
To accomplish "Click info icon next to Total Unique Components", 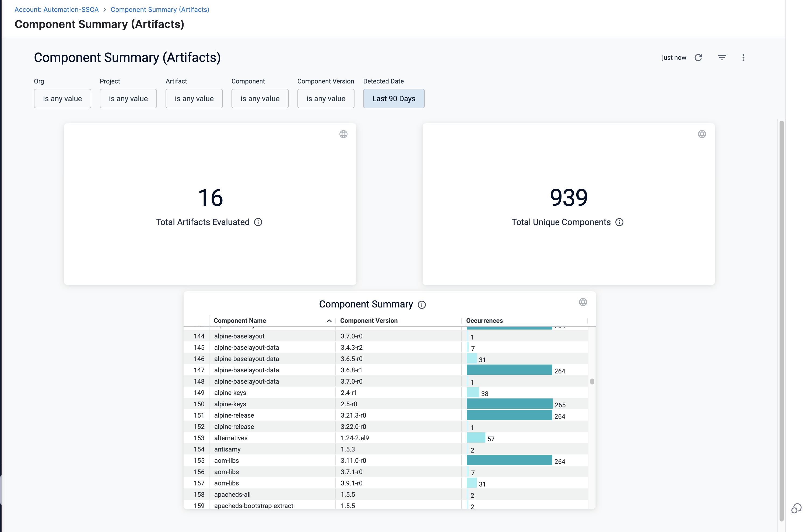I will (x=619, y=222).
